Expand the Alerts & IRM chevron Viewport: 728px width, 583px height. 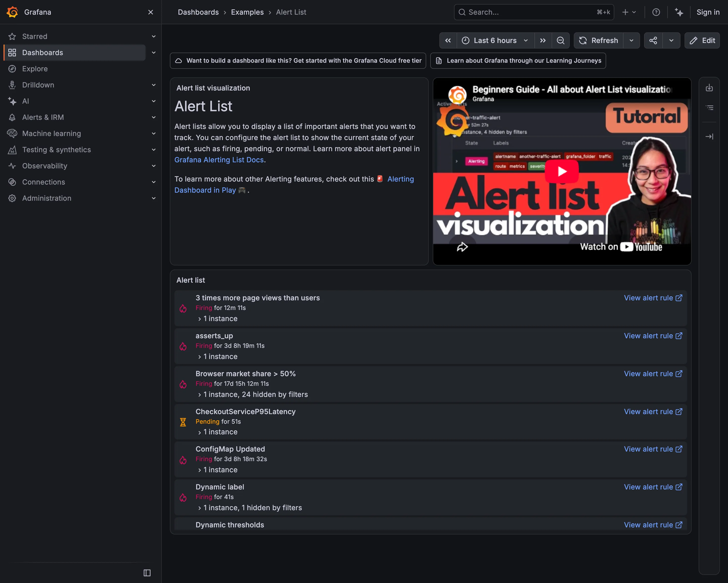coord(154,118)
